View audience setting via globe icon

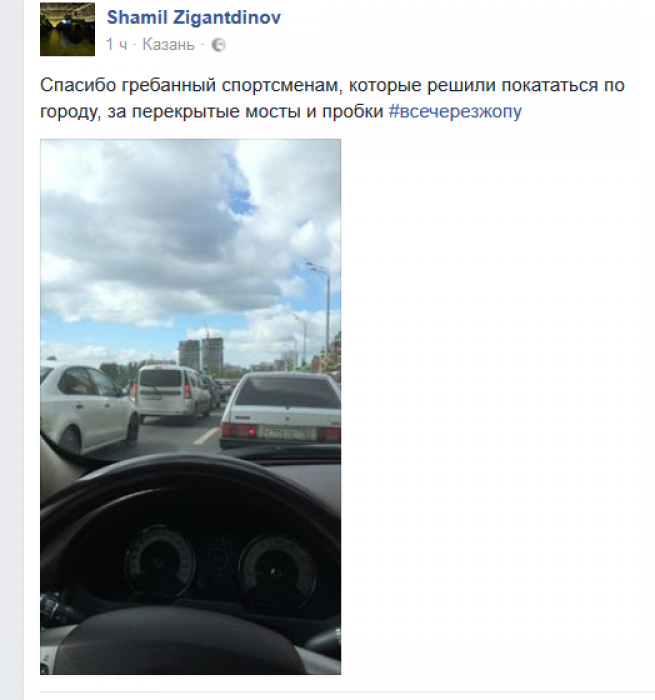tap(218, 45)
